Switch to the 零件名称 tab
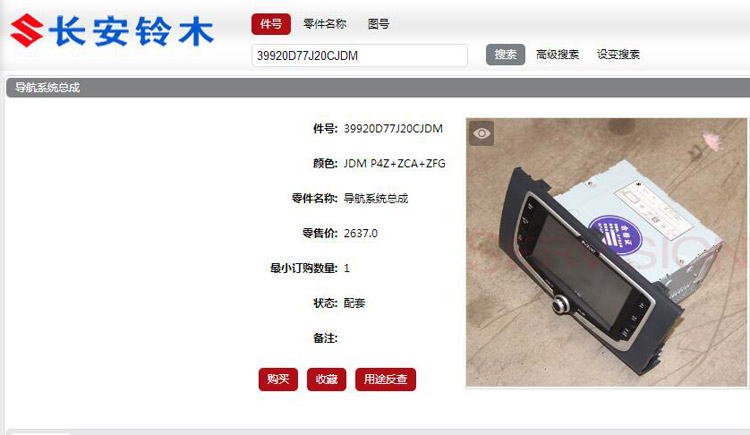 coord(325,24)
